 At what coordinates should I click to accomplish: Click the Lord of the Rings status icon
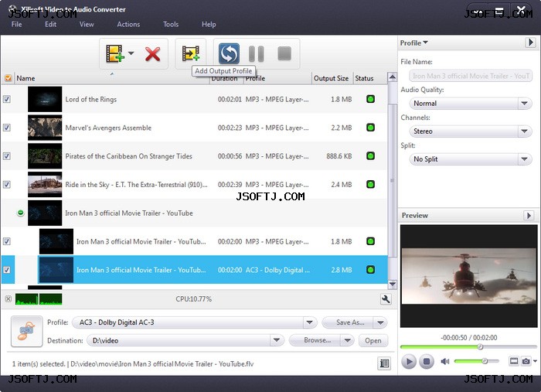(370, 100)
